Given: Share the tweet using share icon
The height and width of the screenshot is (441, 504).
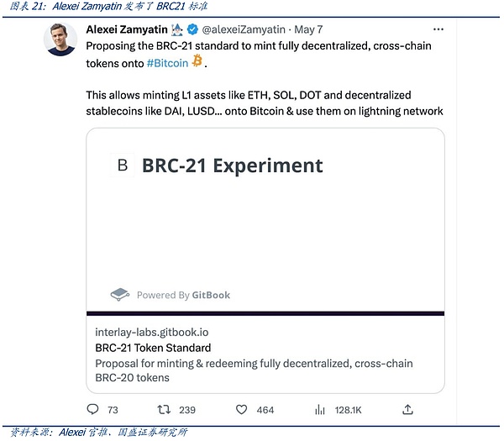Looking at the screenshot, I should pos(407,410).
